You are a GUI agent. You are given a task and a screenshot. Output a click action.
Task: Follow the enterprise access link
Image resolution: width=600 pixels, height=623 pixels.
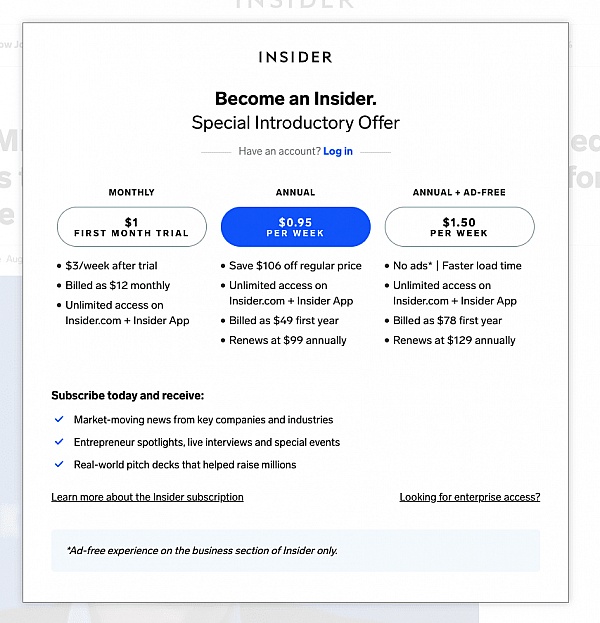tap(470, 497)
